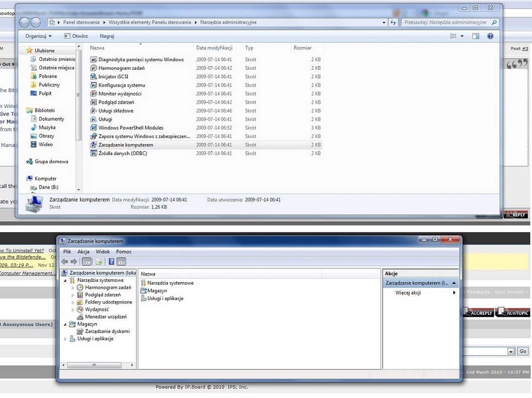Expand the Podgląd zdarzeń tree node
Screen dimensions: 532x398
[x=73, y=295]
